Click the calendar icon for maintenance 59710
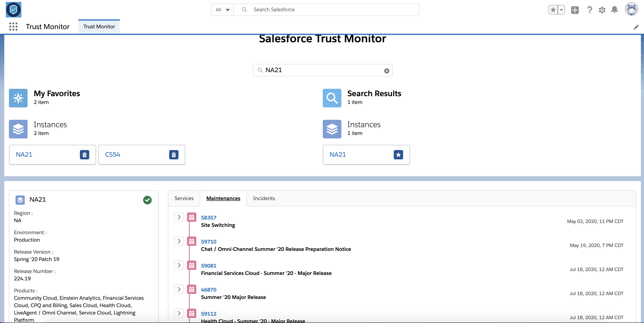The height and width of the screenshot is (323, 644). 191,241
